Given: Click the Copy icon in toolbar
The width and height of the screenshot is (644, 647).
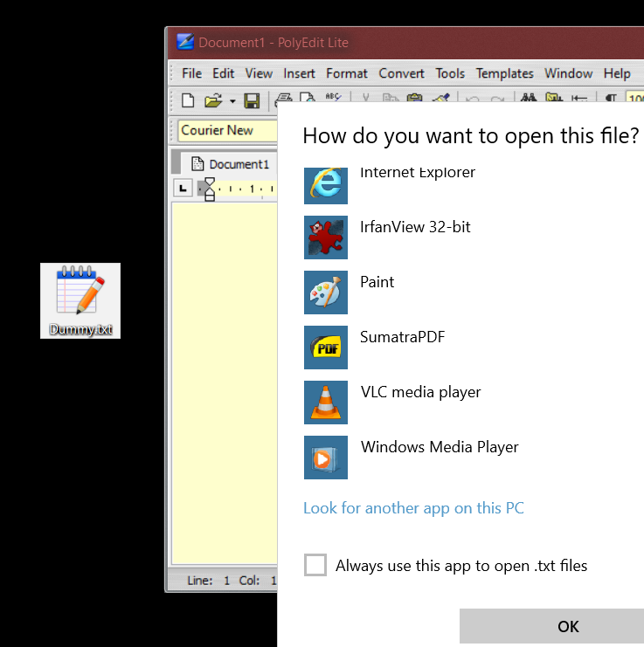Looking at the screenshot, I should pyautogui.click(x=390, y=98).
